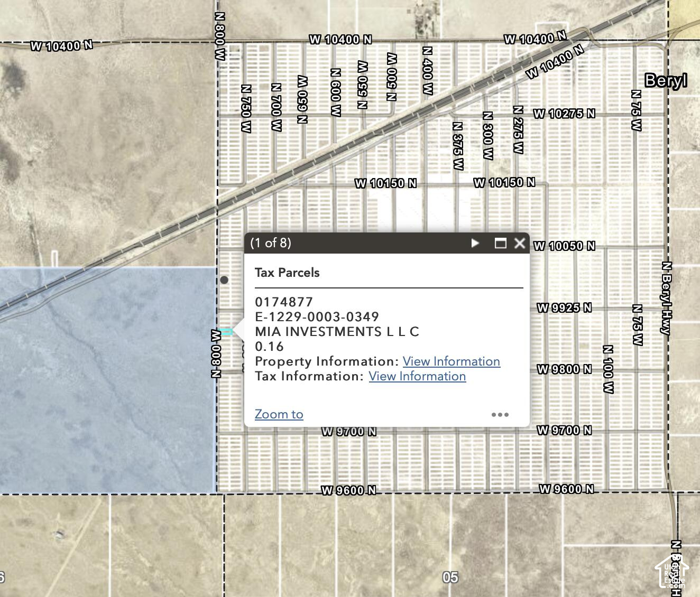Click the N 600 W street label
The width and height of the screenshot is (700, 597).
point(336,92)
